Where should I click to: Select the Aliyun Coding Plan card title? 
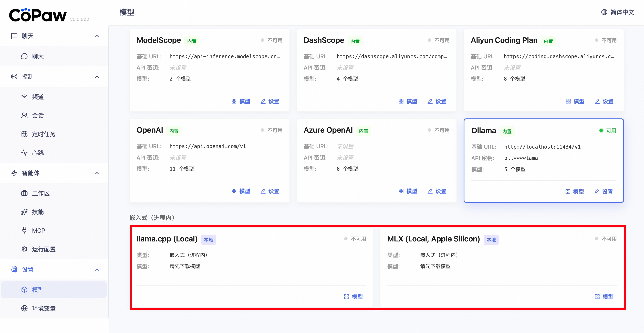[504, 40]
